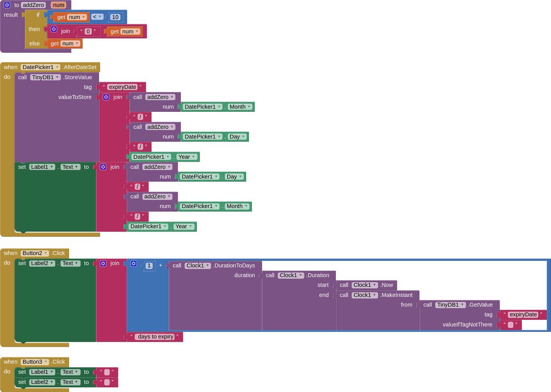Edit slash text between Day and Month in Label1 join
The width and height of the screenshot is (551, 392).
137,187
